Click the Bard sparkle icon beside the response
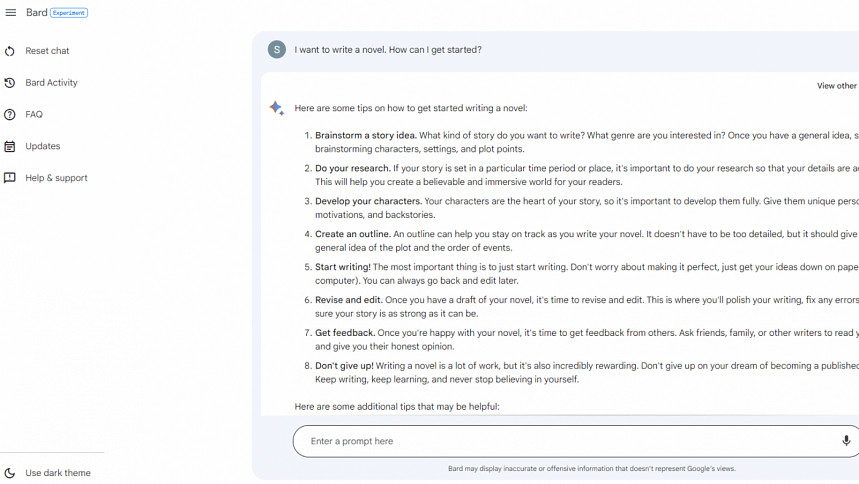The image size is (859, 484). coord(277,108)
